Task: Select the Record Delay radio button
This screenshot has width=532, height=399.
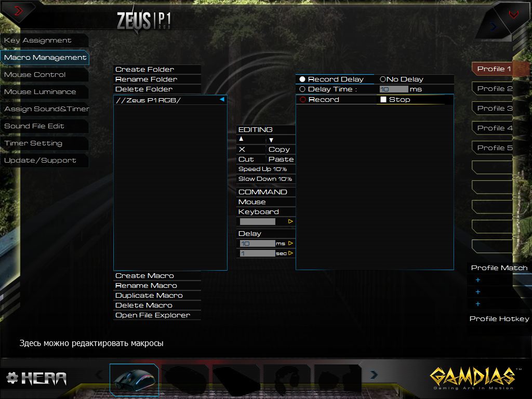Action: coord(302,79)
